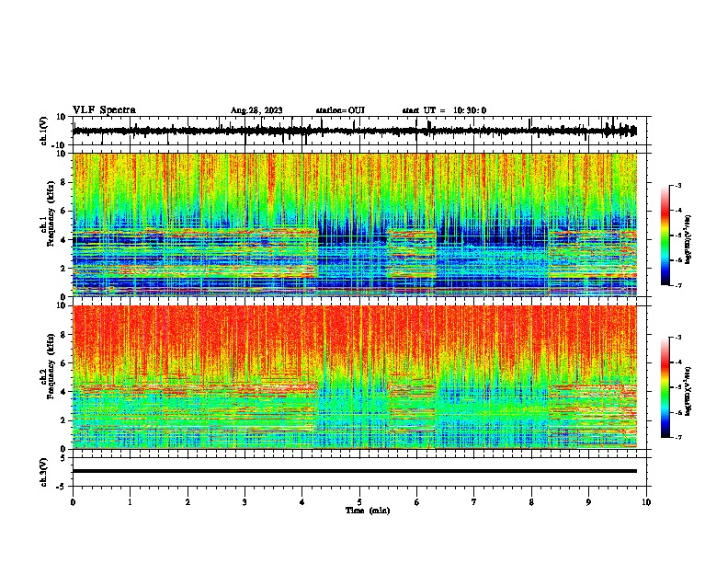Click the ch.1 voltage waveform trace
Screen dimensions: 728x563
354,131
